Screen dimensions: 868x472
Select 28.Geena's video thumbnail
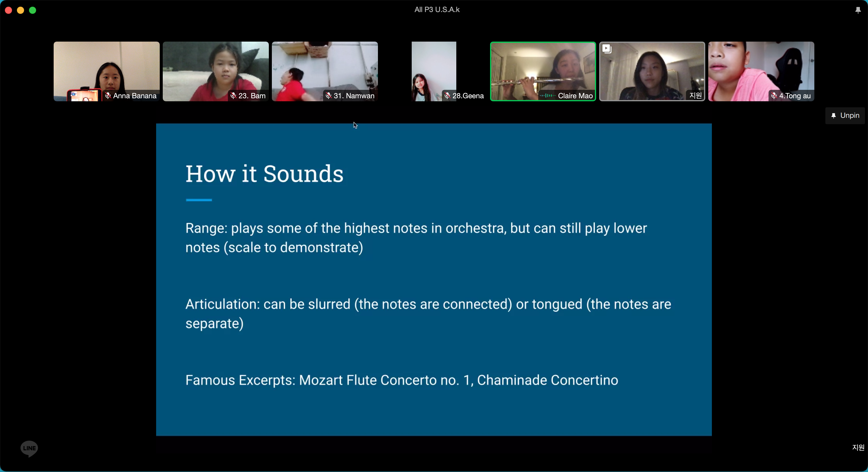coord(434,71)
